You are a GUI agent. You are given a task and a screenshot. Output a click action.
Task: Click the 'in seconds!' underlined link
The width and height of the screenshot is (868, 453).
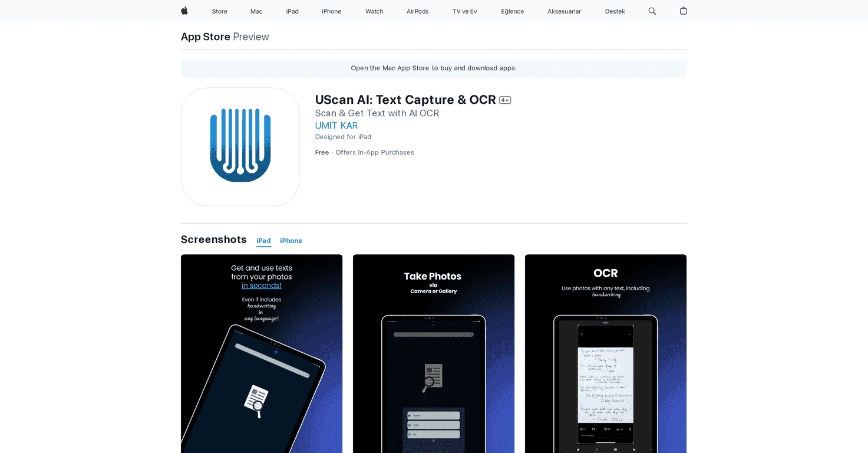(x=261, y=285)
